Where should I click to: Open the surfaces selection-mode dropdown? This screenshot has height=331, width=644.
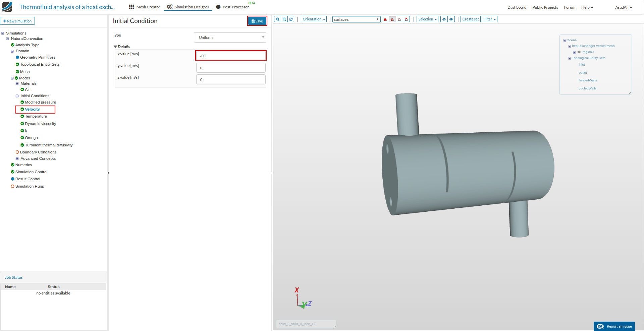(356, 19)
